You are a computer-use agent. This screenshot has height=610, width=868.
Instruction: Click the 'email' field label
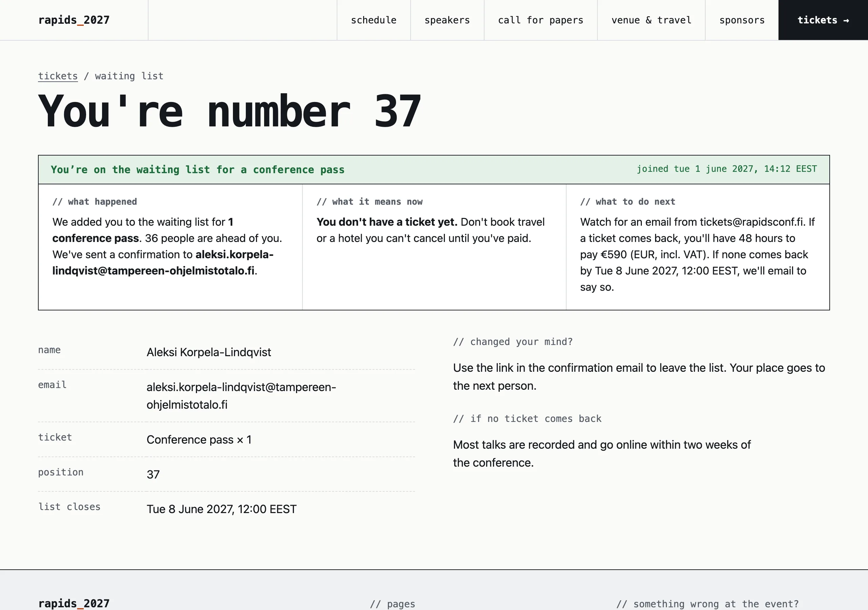tap(52, 385)
